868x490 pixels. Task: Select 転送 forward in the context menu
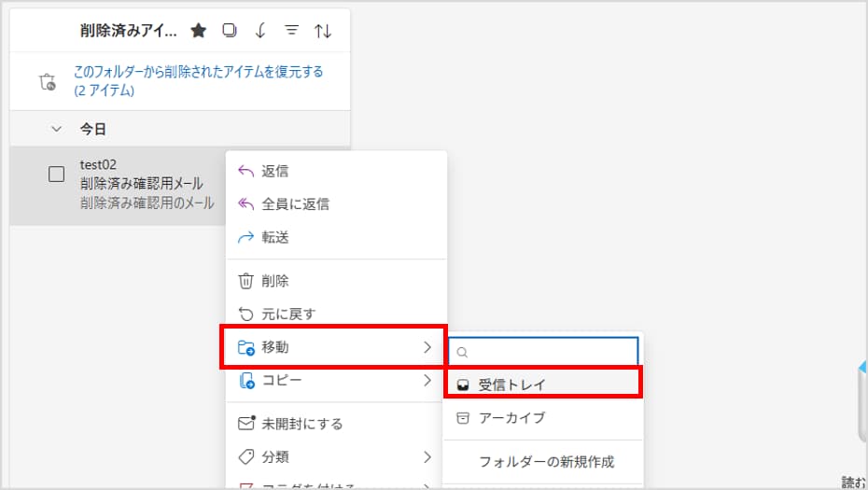(x=274, y=237)
